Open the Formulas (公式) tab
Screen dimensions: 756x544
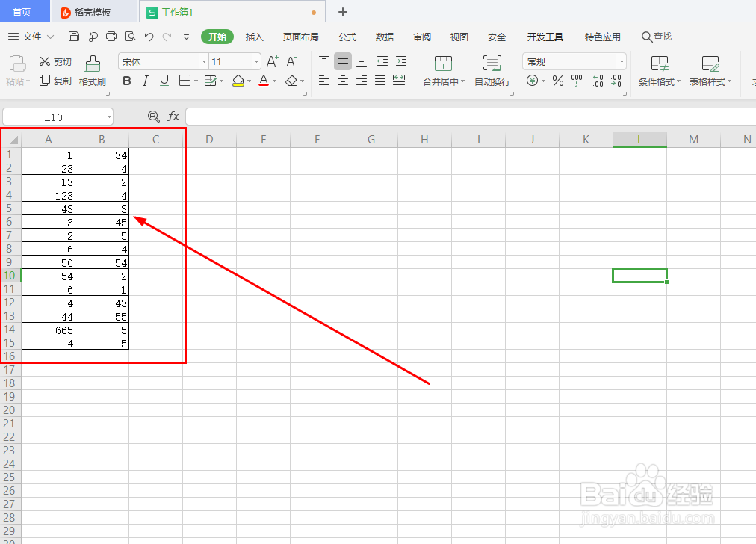[x=347, y=37]
